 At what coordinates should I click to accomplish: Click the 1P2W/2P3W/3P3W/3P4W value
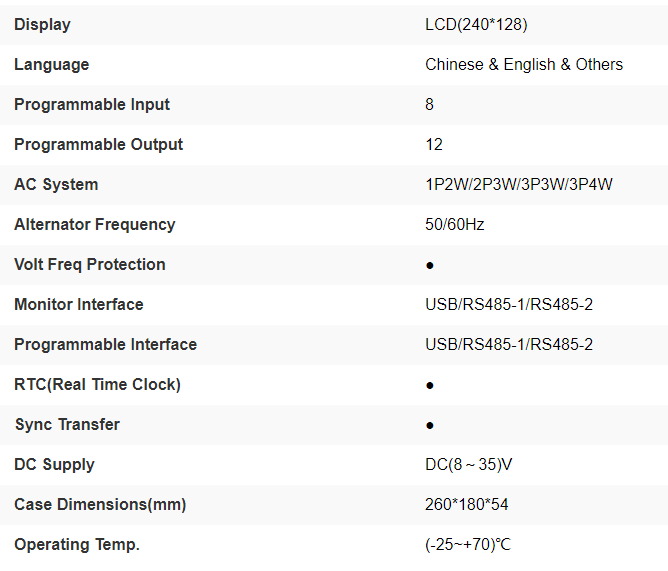(519, 184)
